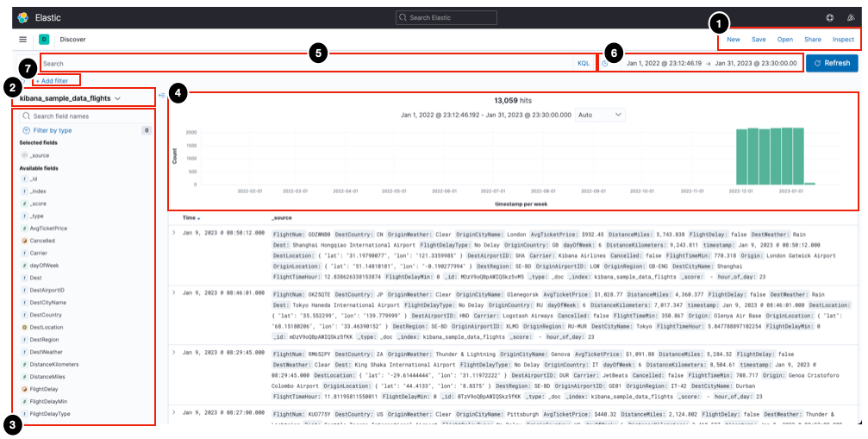The image size is (868, 439).
Task: Click the end date Jan 31, 2023
Action: (756, 63)
